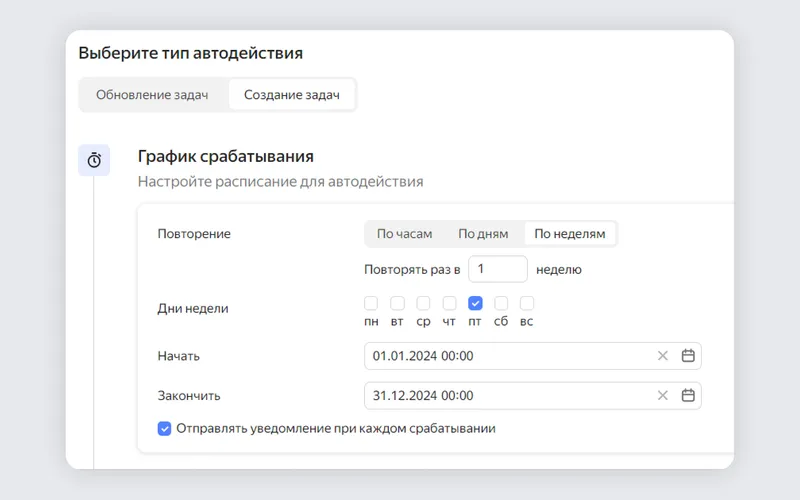Screen dimensions: 800x500
Task: Enable the ср weekday checkbox
Action: tap(423, 303)
